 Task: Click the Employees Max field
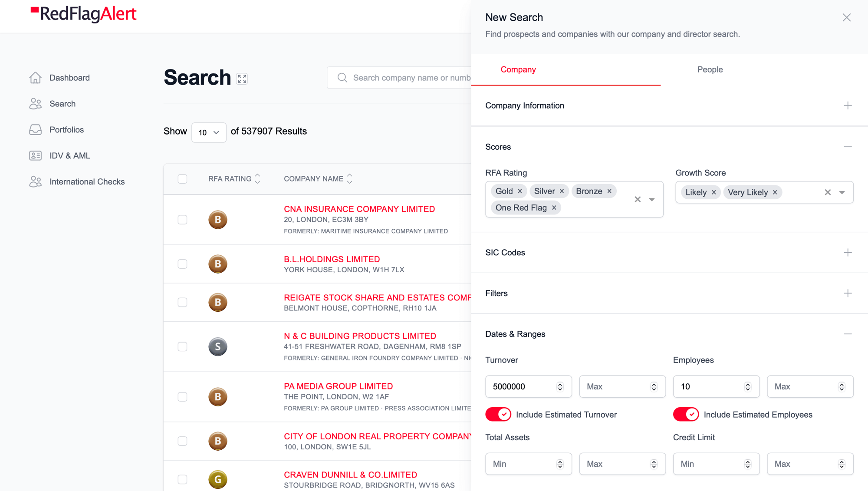click(x=810, y=386)
